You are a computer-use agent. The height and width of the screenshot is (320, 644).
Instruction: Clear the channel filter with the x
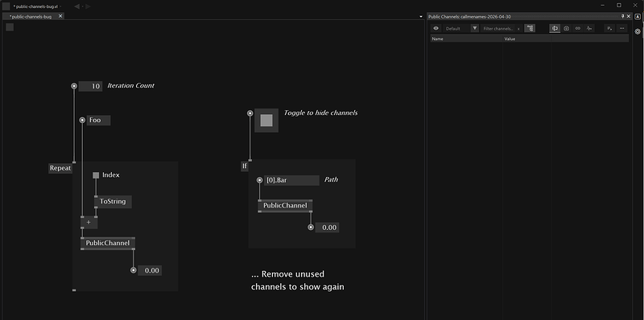[x=518, y=29]
